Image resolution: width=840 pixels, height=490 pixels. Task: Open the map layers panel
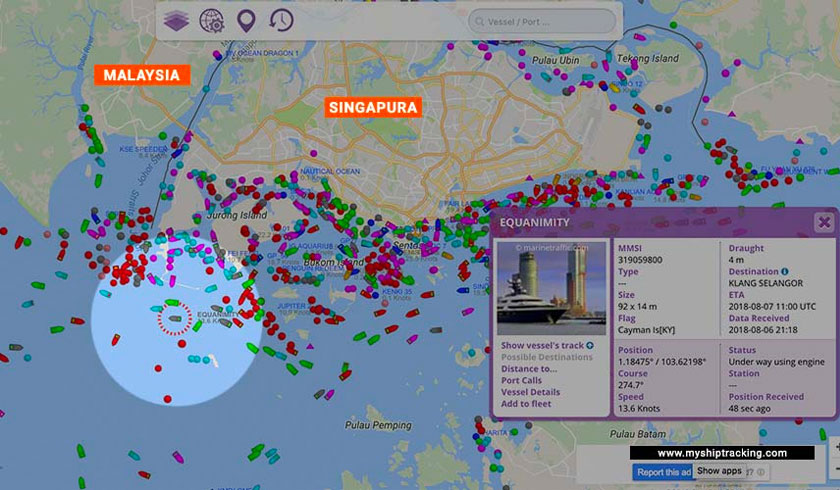click(177, 20)
